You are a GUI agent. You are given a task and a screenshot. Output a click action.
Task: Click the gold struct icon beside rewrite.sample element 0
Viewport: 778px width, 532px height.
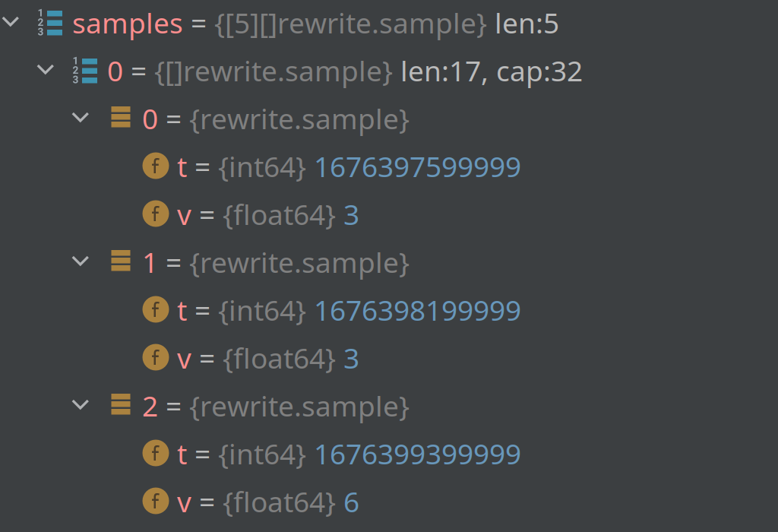pyautogui.click(x=122, y=119)
